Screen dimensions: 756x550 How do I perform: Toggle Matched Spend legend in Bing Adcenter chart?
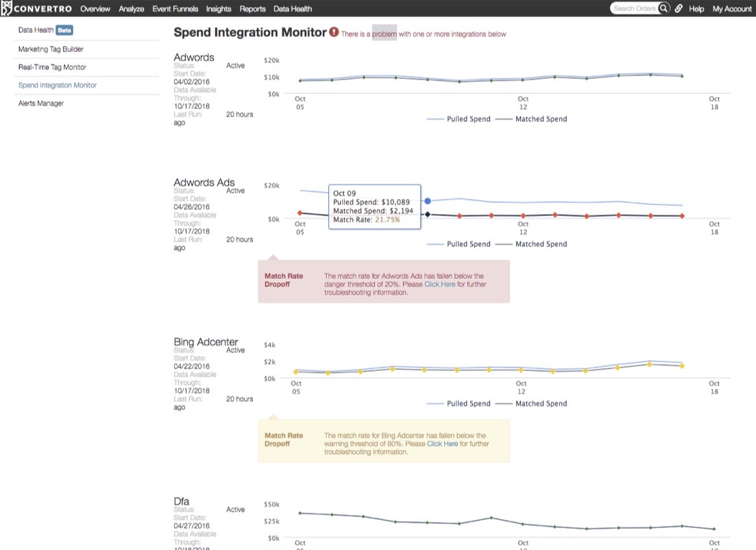[531, 403]
